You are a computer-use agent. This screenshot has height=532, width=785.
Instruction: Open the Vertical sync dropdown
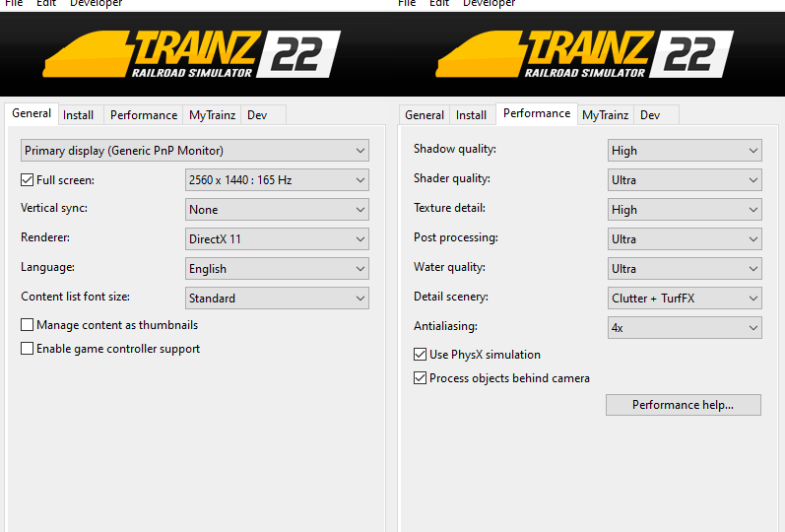click(x=277, y=210)
